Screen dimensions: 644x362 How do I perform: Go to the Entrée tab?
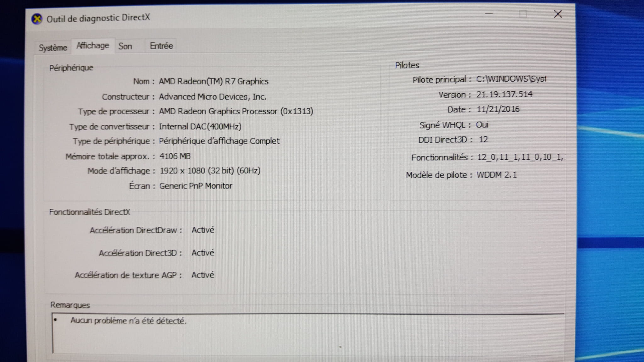pyautogui.click(x=161, y=46)
